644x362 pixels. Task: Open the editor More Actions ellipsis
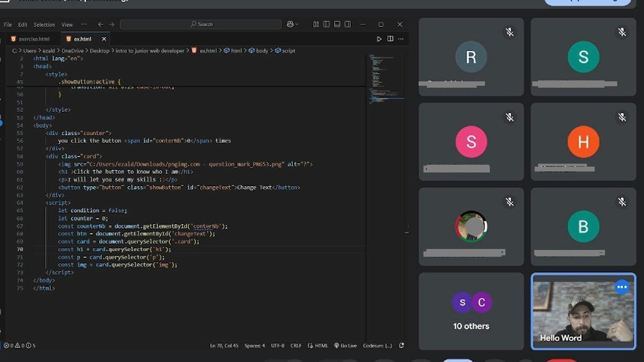[401, 39]
